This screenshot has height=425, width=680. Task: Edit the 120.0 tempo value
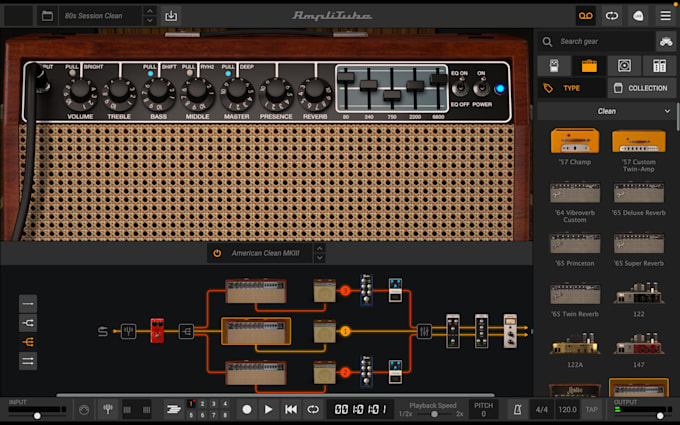click(567, 409)
